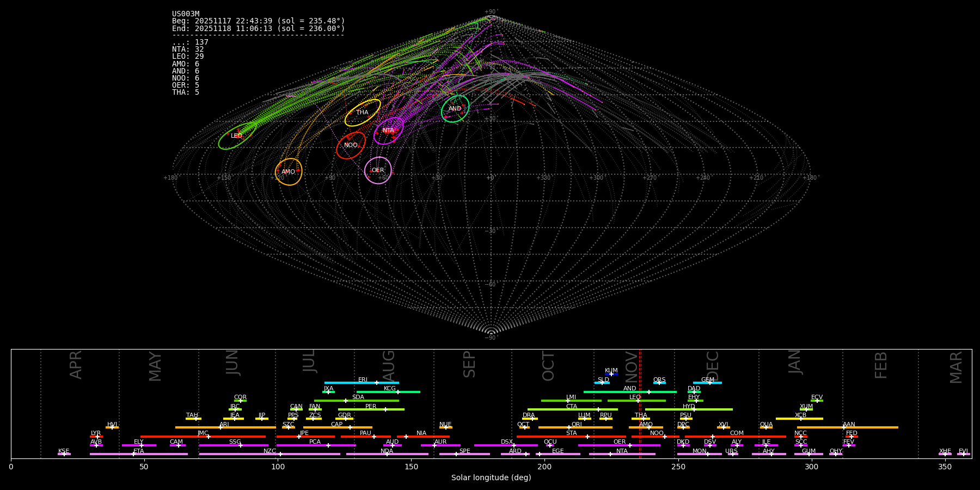Click the 'NTA: 32' legend count
980x490 pixels.
188,50
